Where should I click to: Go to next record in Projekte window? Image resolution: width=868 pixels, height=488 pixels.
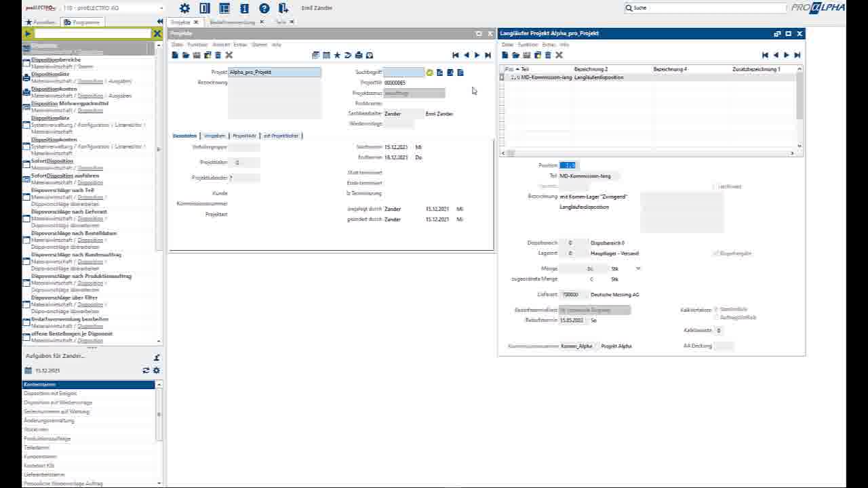pos(477,55)
